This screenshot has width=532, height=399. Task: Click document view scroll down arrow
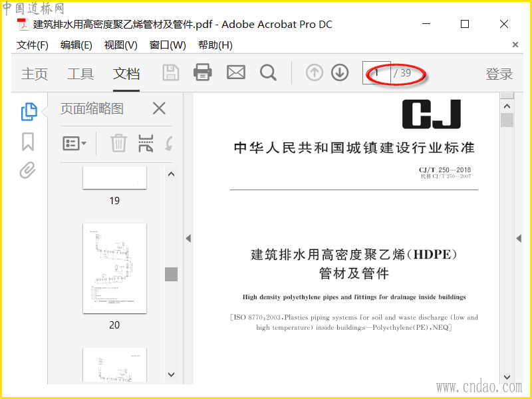click(507, 377)
